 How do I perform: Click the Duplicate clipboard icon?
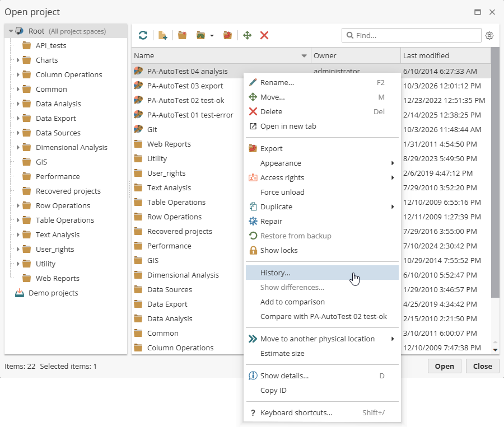[x=253, y=207]
